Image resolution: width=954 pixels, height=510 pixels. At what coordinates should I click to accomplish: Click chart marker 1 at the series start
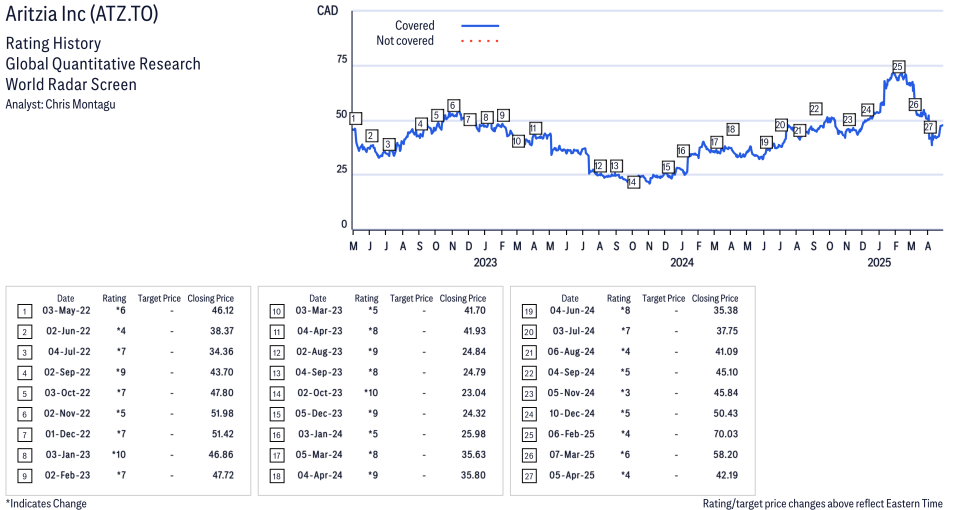pos(355,119)
